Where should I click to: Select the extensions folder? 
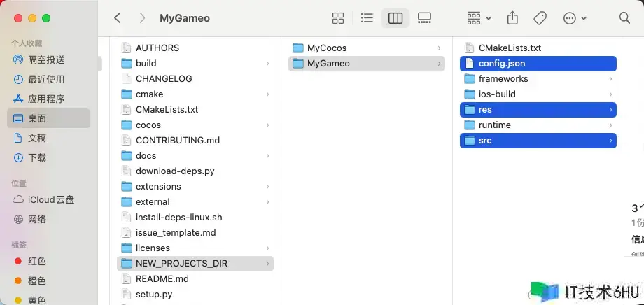[x=195, y=186]
